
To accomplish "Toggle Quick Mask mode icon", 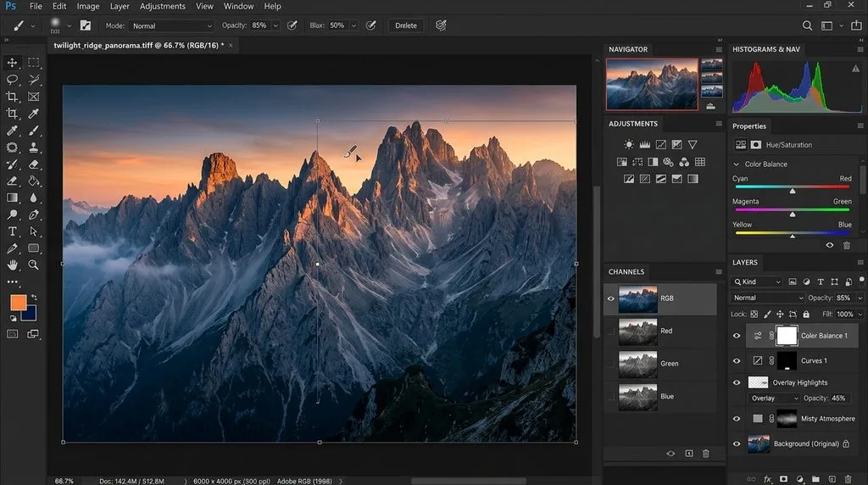I will pyautogui.click(x=12, y=334).
